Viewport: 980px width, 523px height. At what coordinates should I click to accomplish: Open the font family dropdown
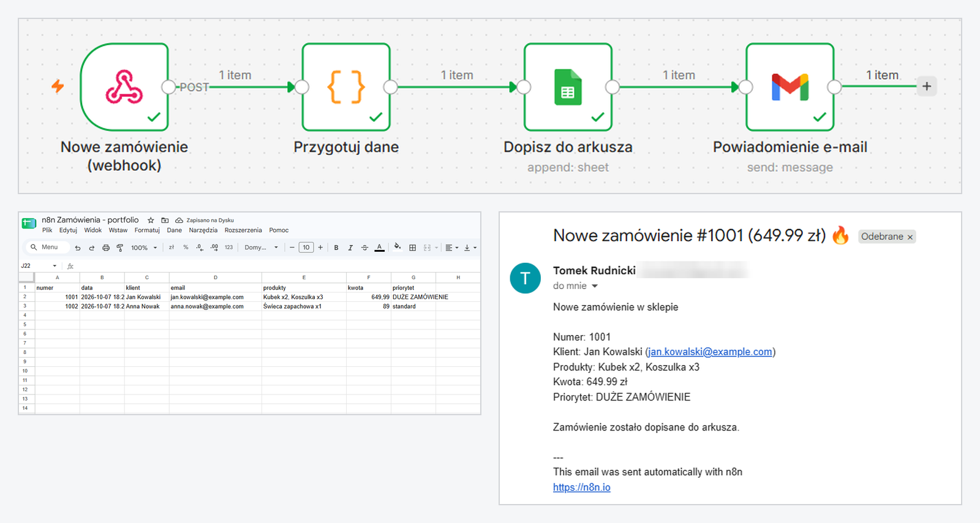pos(262,247)
